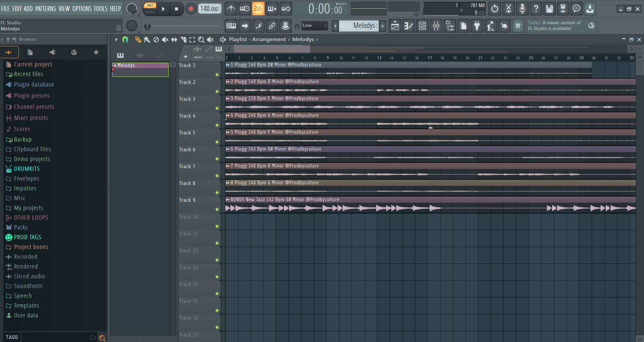The image size is (644, 342).
Task: Save project with the floppy disk icon
Action: point(550,8)
